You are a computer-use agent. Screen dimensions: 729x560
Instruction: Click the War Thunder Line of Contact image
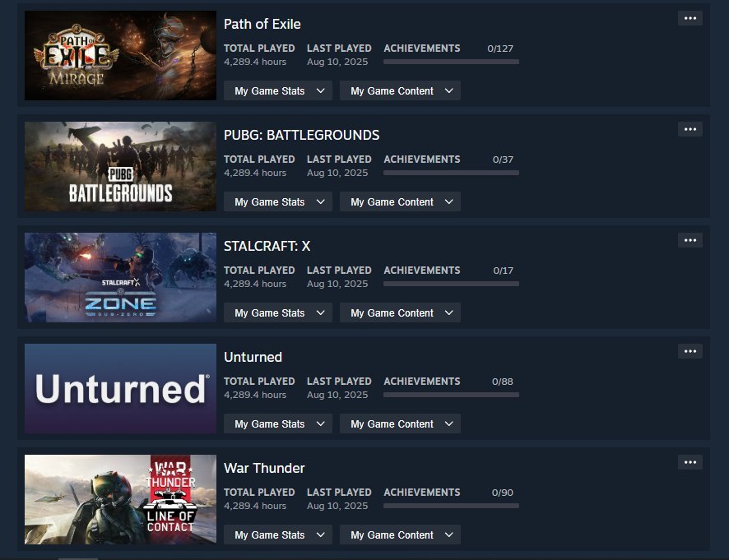pos(120,500)
